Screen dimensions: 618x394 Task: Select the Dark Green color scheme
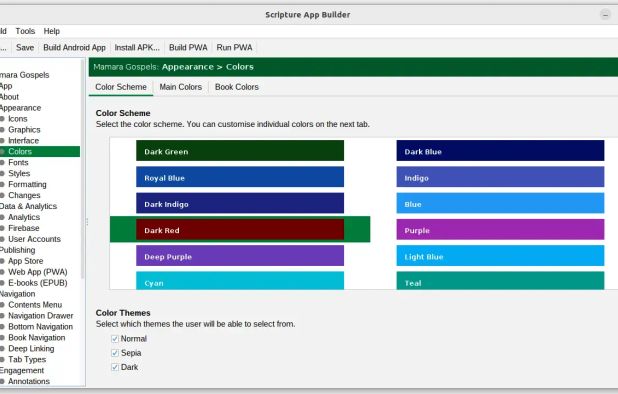(x=240, y=151)
